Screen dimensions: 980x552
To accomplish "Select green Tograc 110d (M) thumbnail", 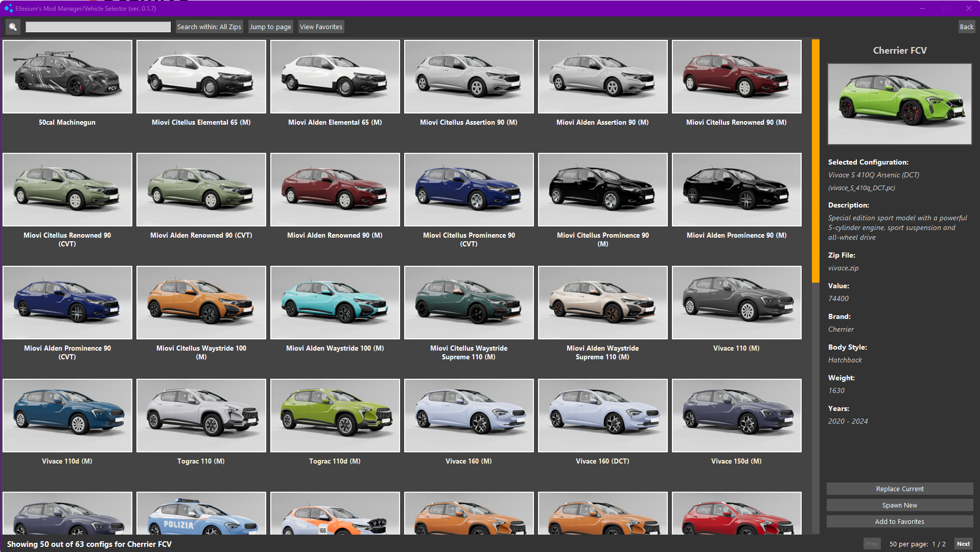I will tap(335, 416).
